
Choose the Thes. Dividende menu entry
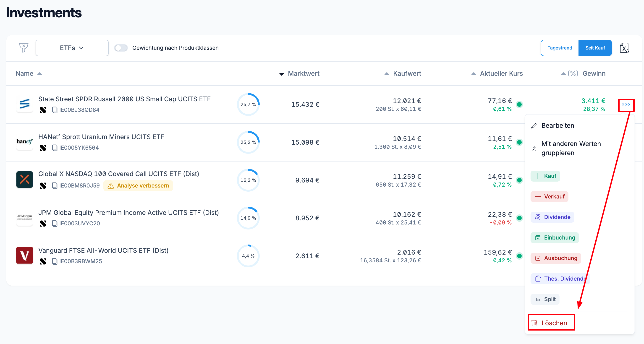pos(560,279)
